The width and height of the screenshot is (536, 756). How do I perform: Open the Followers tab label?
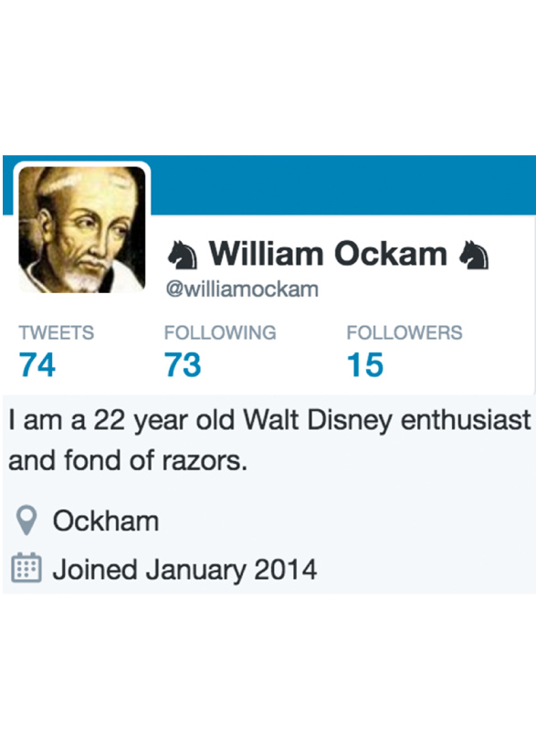click(x=405, y=332)
